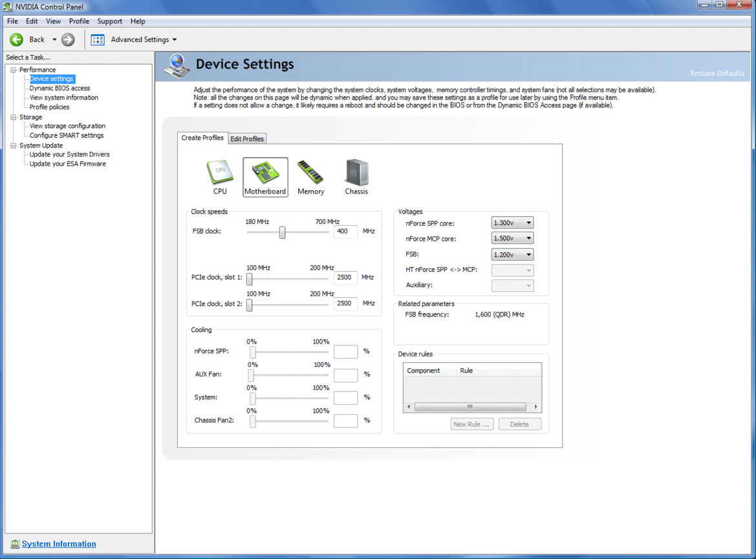The image size is (756, 559).
Task: Click the PCIe clock slot 1 value field
Action: tap(346, 278)
